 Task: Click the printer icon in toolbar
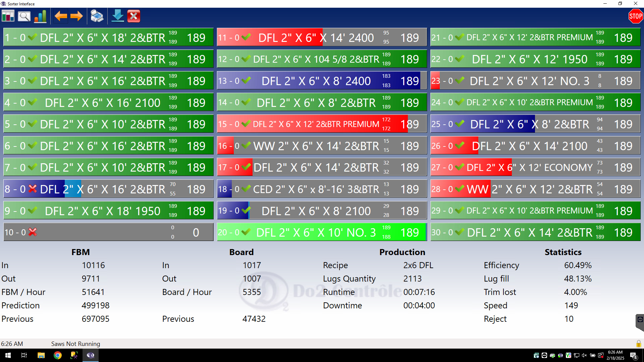(x=97, y=16)
